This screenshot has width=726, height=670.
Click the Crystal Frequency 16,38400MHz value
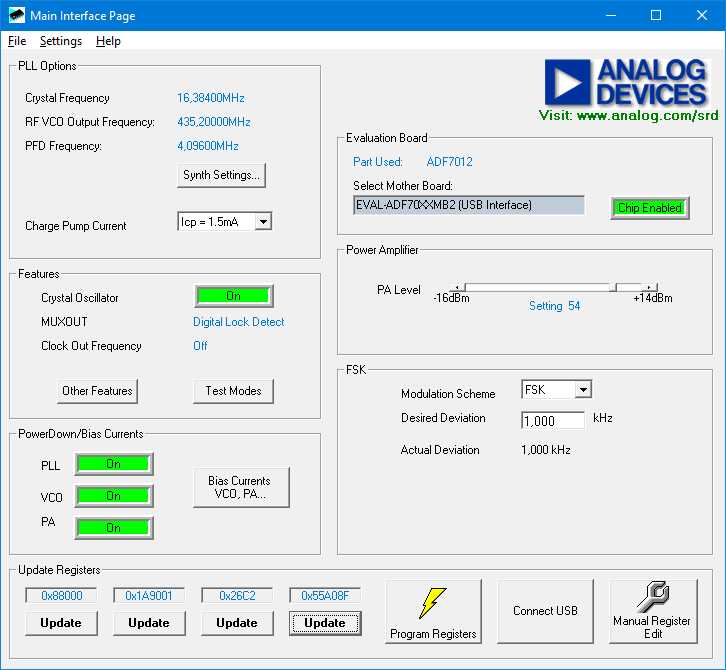[x=211, y=98]
